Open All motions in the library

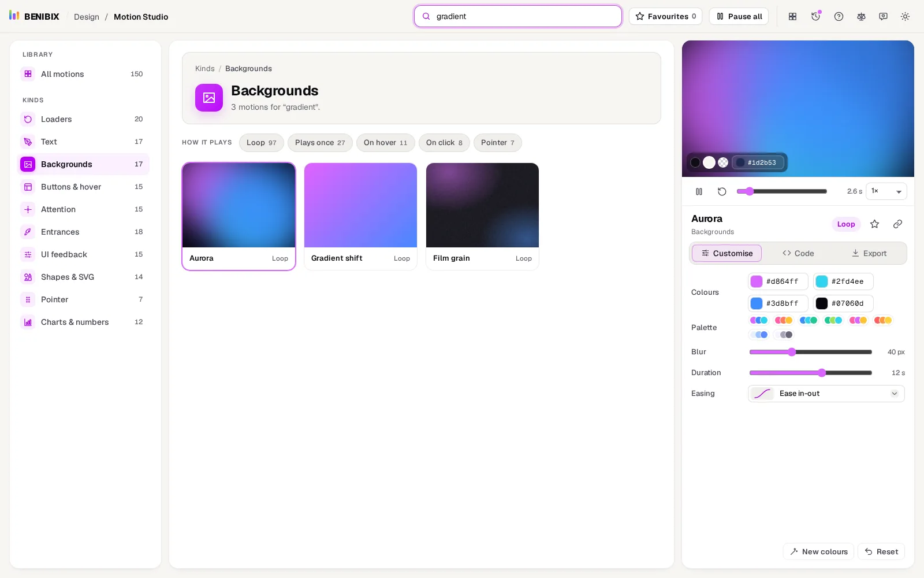click(x=84, y=74)
